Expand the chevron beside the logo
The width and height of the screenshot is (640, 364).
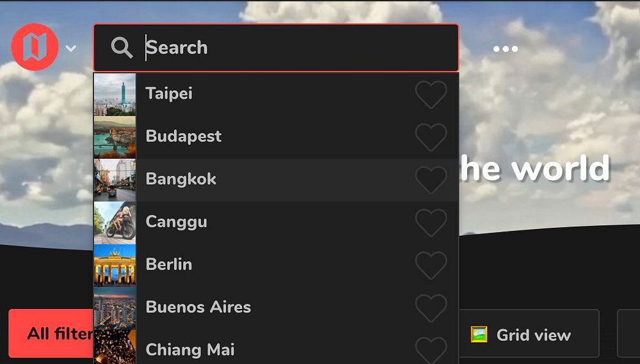pos(70,49)
